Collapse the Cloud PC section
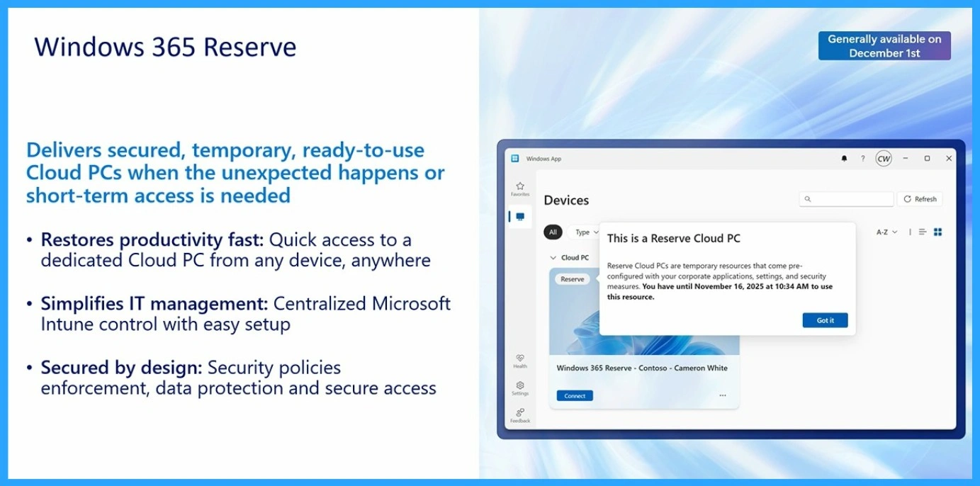This screenshot has width=980, height=486. pyautogui.click(x=553, y=257)
